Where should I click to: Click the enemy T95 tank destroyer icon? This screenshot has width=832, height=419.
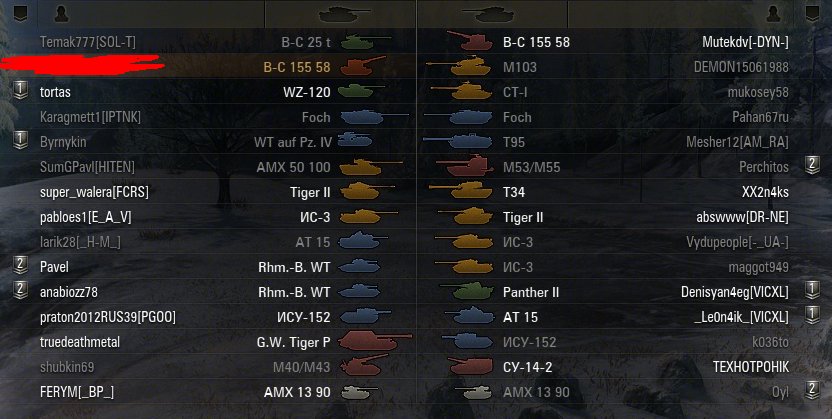(x=457, y=140)
